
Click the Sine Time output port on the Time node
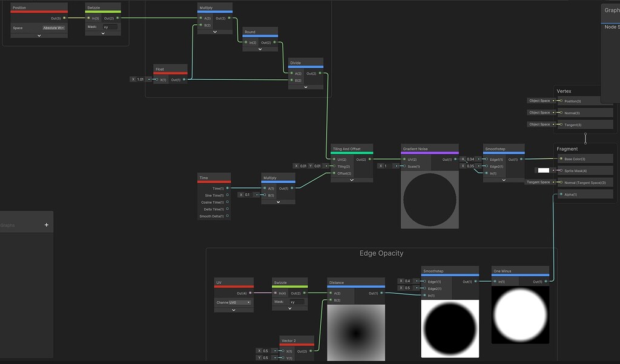(x=228, y=195)
